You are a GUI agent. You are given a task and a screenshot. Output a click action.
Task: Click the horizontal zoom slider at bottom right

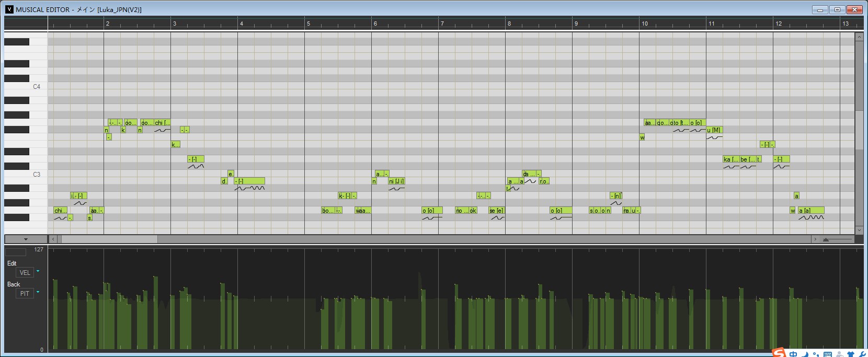837,239
